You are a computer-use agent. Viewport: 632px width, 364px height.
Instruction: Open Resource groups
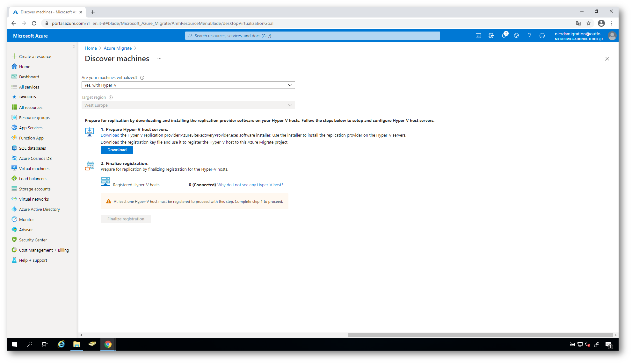34,118
